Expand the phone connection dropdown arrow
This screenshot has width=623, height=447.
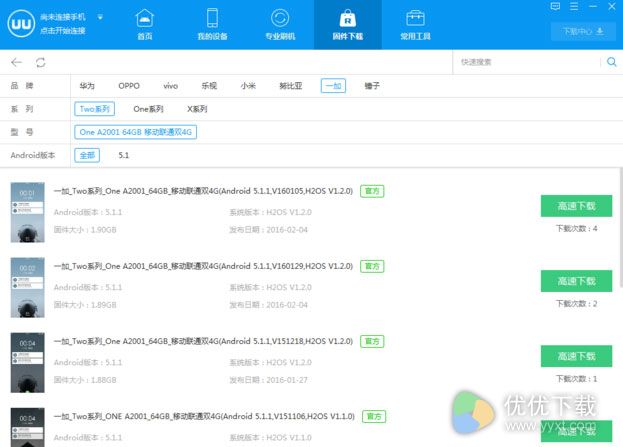100,17
